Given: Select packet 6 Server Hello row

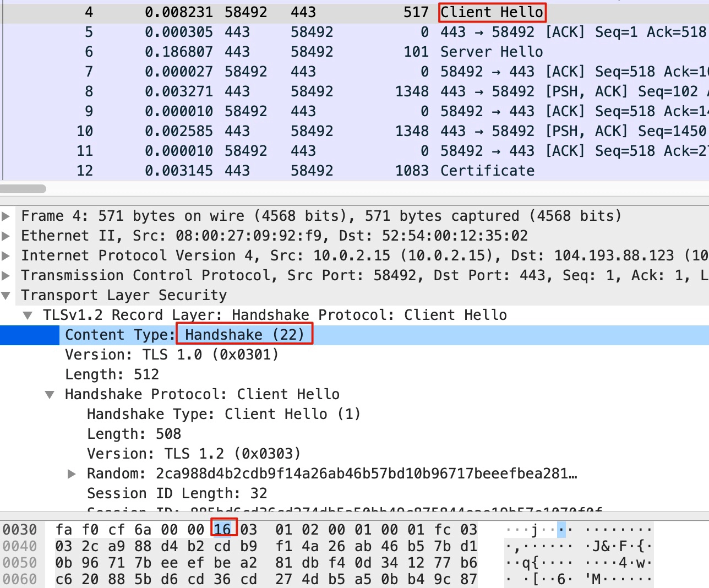Looking at the screenshot, I should click(354, 52).
